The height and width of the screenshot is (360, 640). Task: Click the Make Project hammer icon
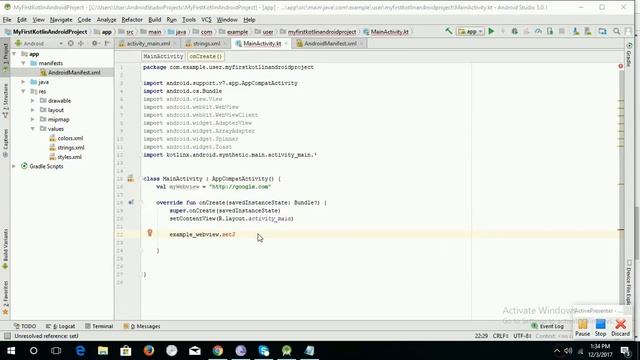(x=449, y=31)
